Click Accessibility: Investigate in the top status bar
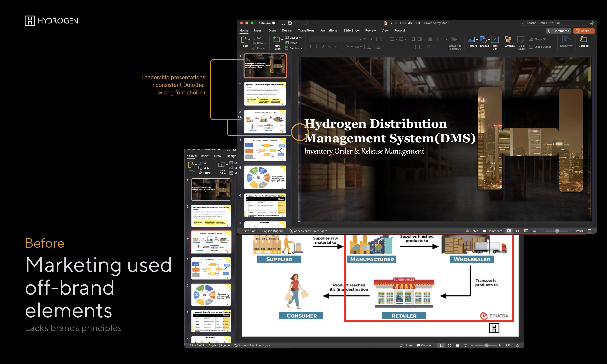This screenshot has width=607, height=364. click(308, 231)
